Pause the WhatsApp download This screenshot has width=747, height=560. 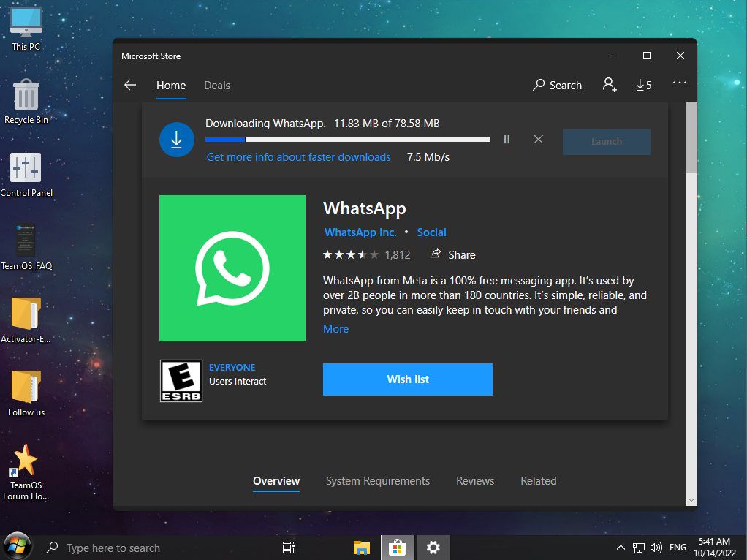click(x=507, y=139)
